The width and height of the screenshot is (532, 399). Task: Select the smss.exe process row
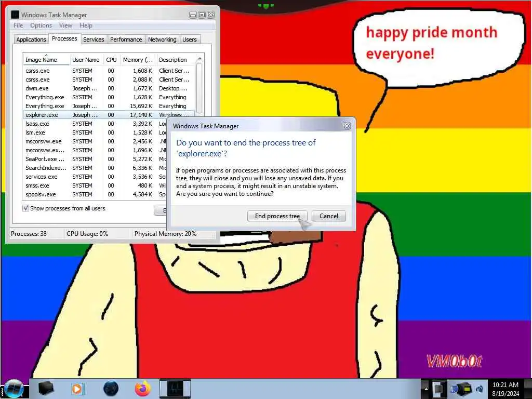tap(95, 185)
